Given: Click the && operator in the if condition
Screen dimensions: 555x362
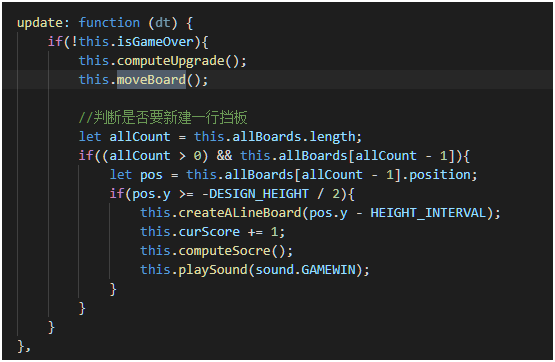Looking at the screenshot, I should click(x=224, y=155).
